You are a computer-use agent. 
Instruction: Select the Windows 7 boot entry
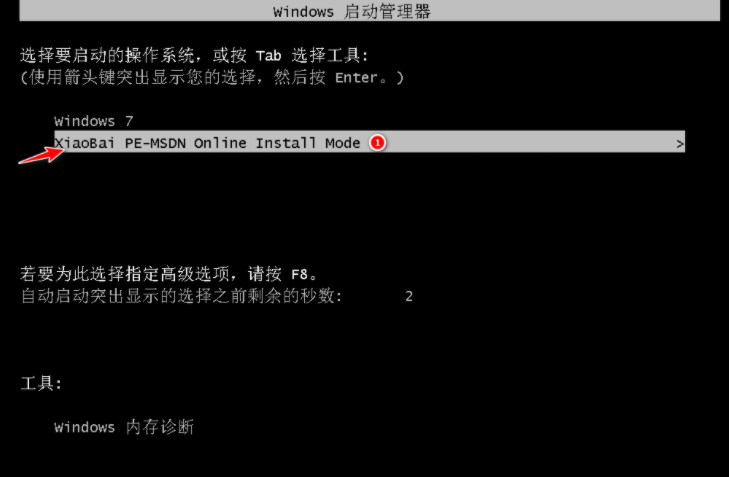pos(94,121)
